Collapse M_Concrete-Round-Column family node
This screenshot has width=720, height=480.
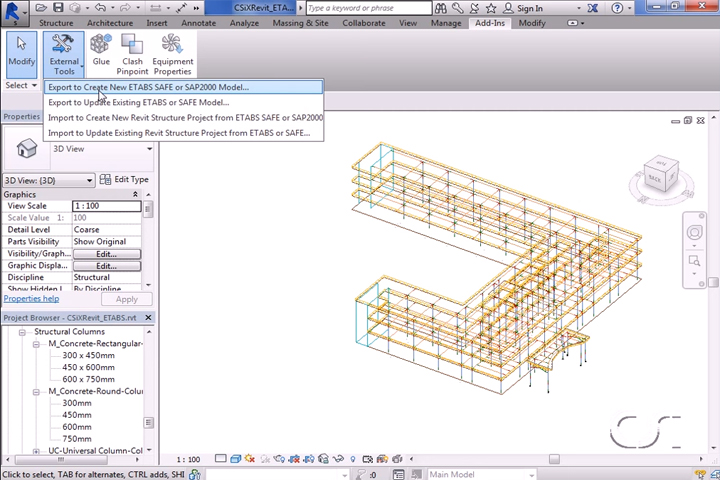(36, 392)
